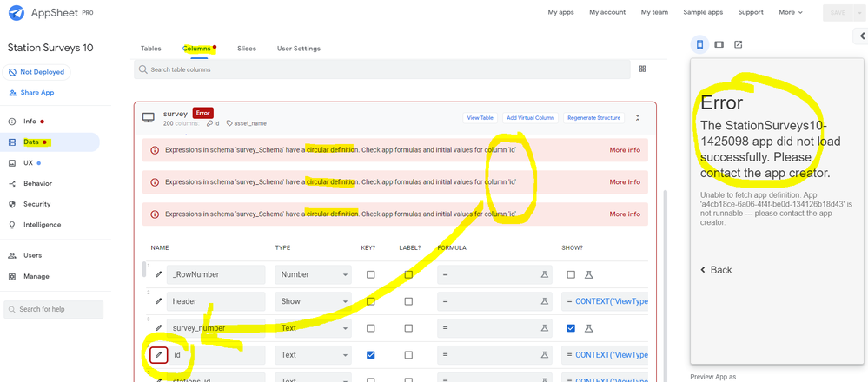Click Back in the app preview

716,270
